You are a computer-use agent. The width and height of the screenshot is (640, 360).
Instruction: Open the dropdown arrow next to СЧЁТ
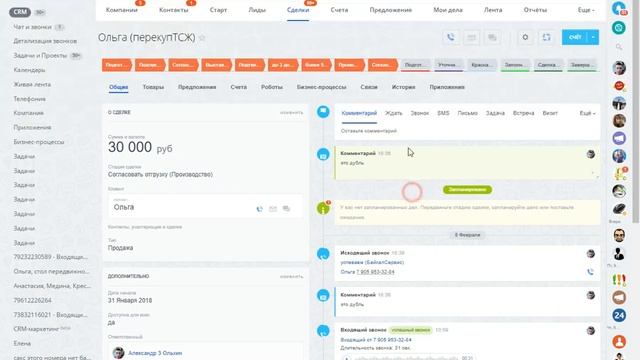tap(593, 37)
